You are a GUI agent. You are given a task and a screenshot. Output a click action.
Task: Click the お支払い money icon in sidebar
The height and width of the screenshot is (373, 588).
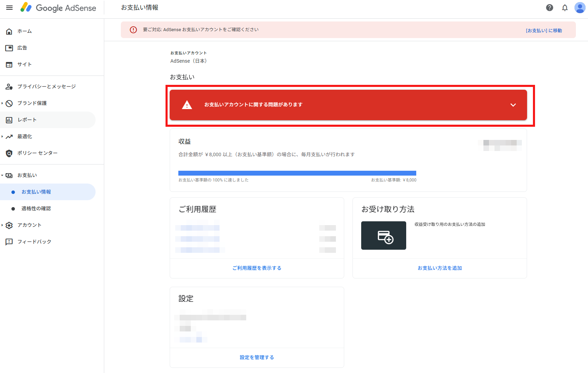(x=9, y=176)
